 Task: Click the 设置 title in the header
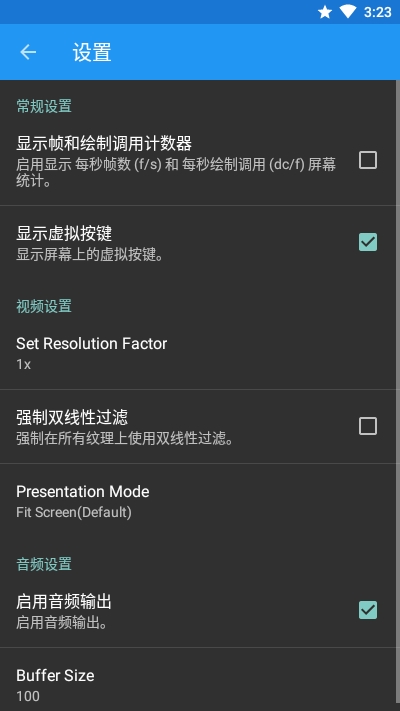click(92, 53)
